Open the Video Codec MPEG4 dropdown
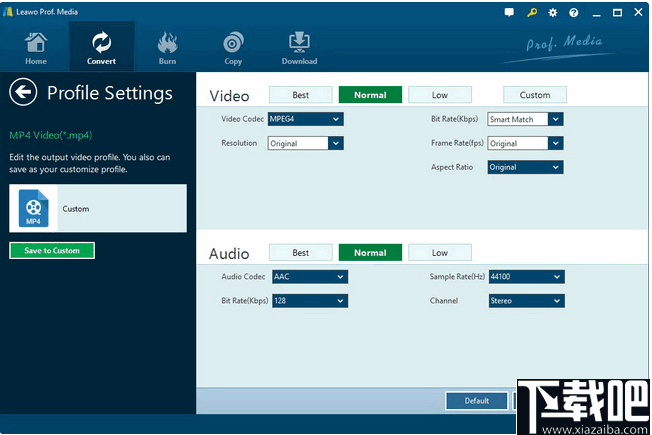The height and width of the screenshot is (435, 652). [x=306, y=119]
